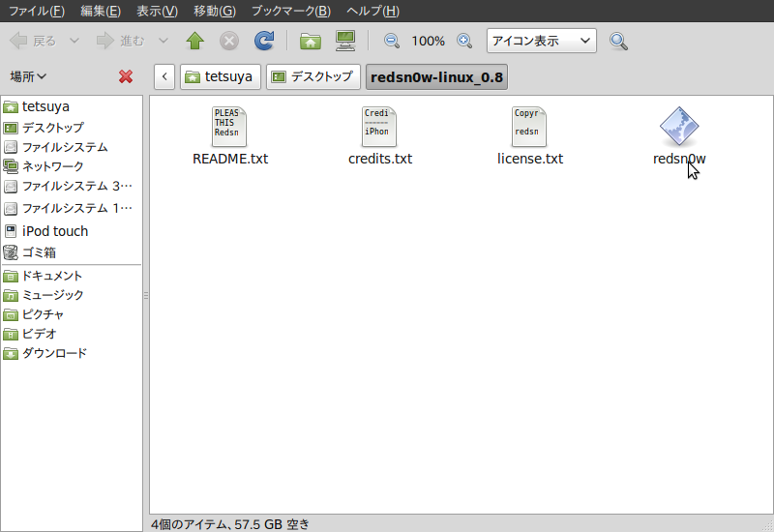The height and width of the screenshot is (532, 774).
Task: Click the redsn0w-linux_0.8 path button
Action: pos(437,77)
